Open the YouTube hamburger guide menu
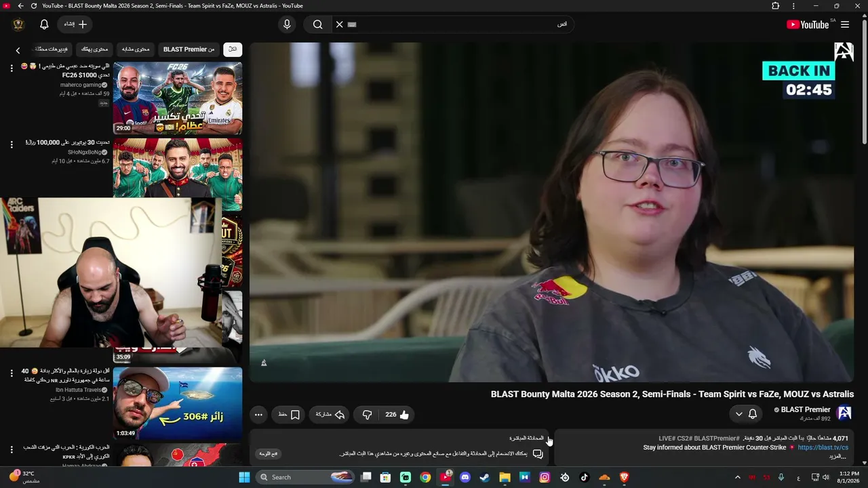 click(845, 24)
